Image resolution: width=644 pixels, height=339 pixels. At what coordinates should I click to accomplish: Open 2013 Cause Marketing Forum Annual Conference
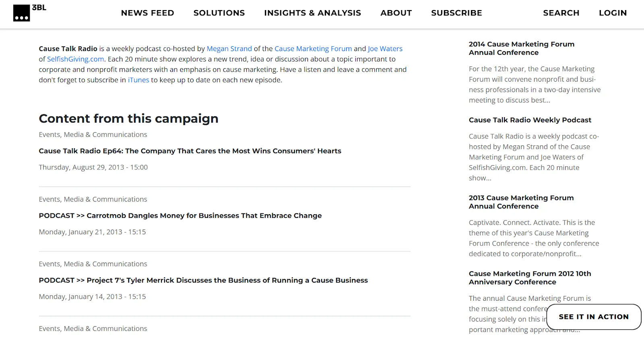point(521,202)
